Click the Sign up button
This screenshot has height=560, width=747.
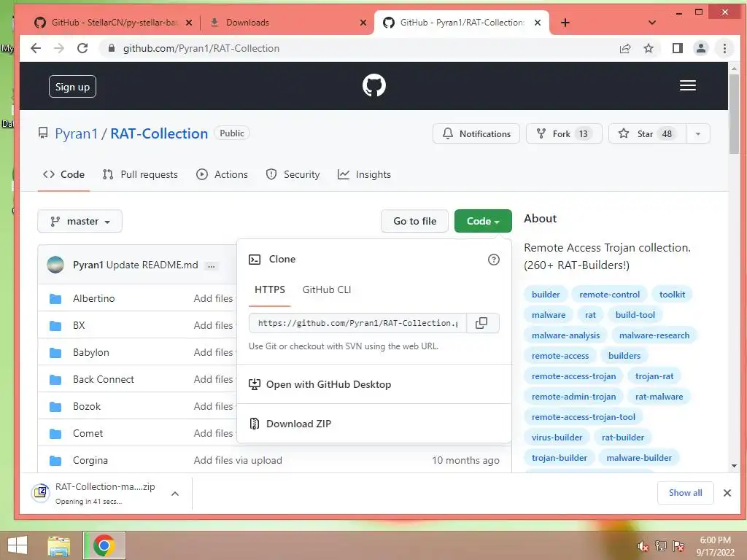[x=72, y=87]
